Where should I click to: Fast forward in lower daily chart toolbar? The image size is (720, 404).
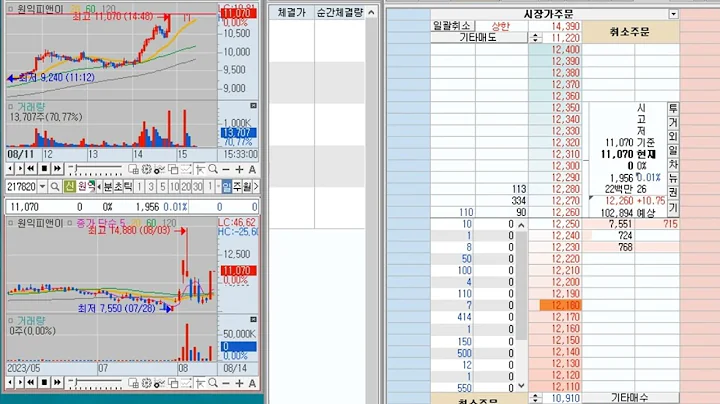point(57,382)
